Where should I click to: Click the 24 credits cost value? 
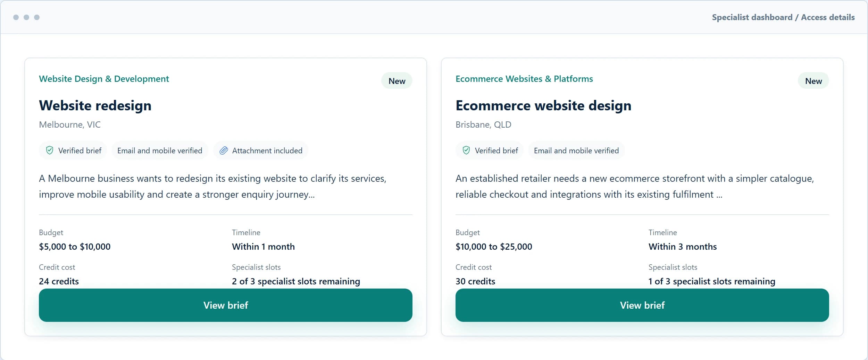point(59,281)
